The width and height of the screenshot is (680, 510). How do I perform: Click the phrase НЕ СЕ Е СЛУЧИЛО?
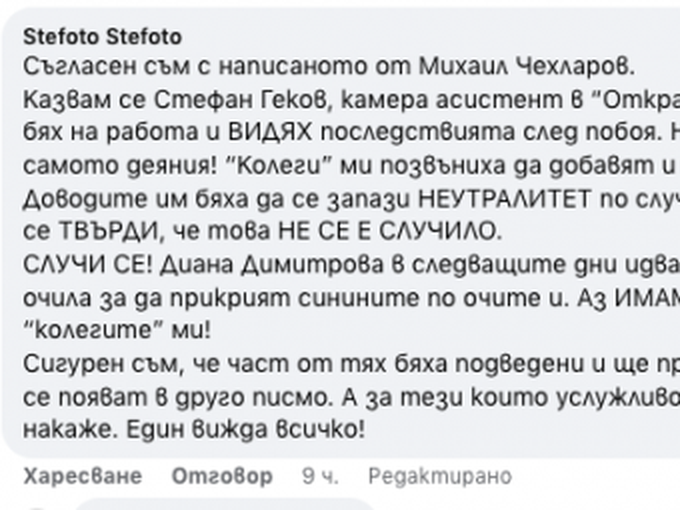[390, 232]
